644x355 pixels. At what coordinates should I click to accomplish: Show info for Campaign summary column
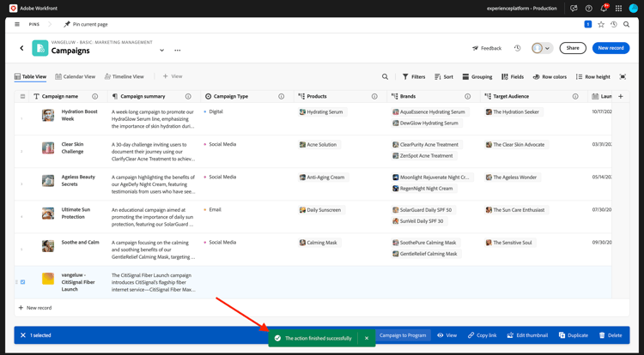[x=188, y=96]
